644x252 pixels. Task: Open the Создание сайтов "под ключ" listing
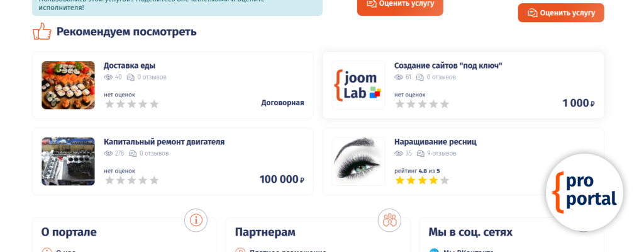448,66
